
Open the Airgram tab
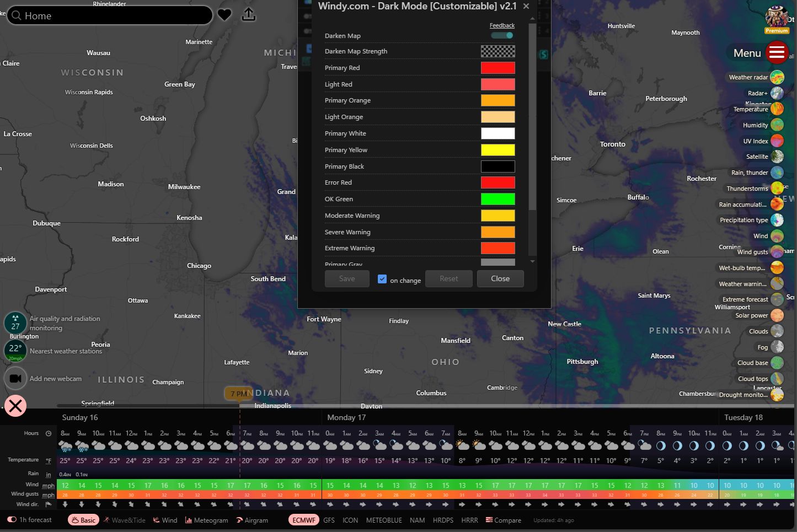pyautogui.click(x=252, y=520)
